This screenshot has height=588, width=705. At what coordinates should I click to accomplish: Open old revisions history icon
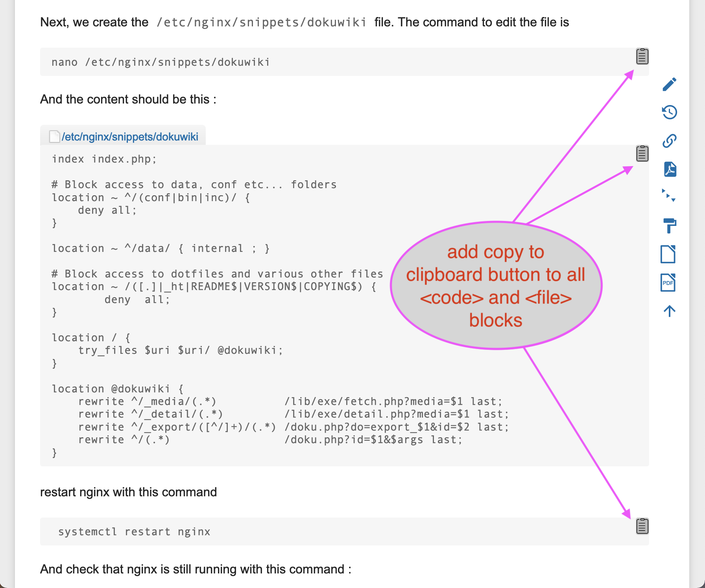point(669,112)
